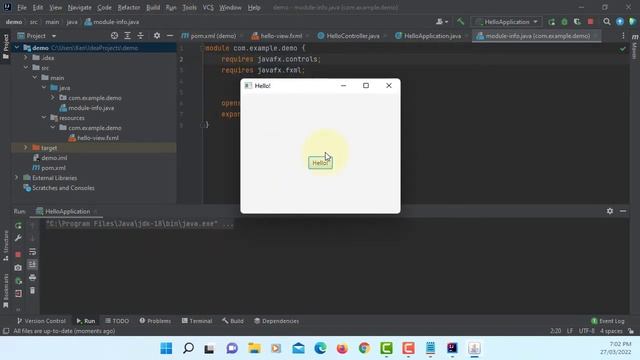Open File Explorer from the taskbar
The width and height of the screenshot is (640, 360).
254,348
